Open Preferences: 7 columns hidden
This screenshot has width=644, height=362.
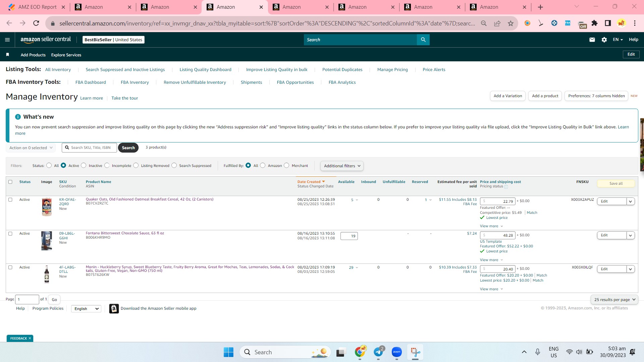click(596, 96)
